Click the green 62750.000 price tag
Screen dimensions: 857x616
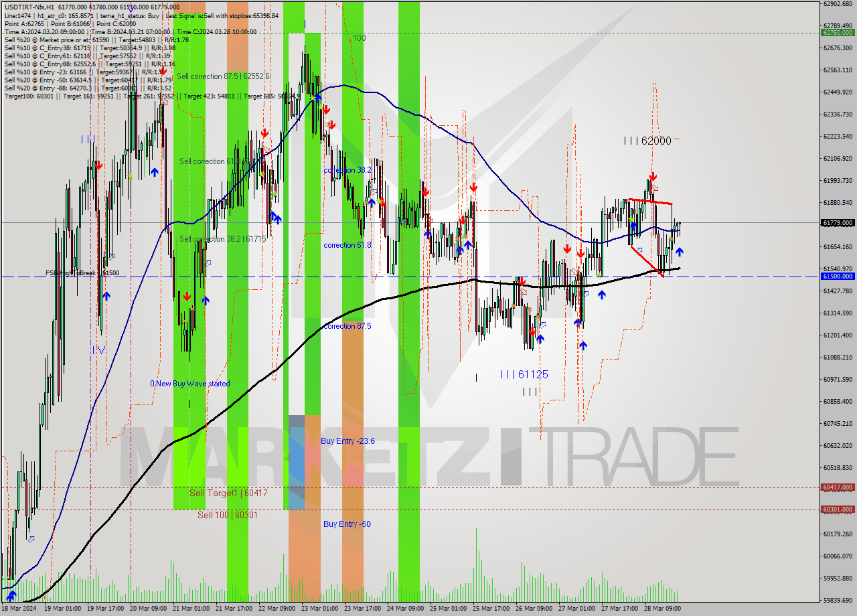coord(838,32)
